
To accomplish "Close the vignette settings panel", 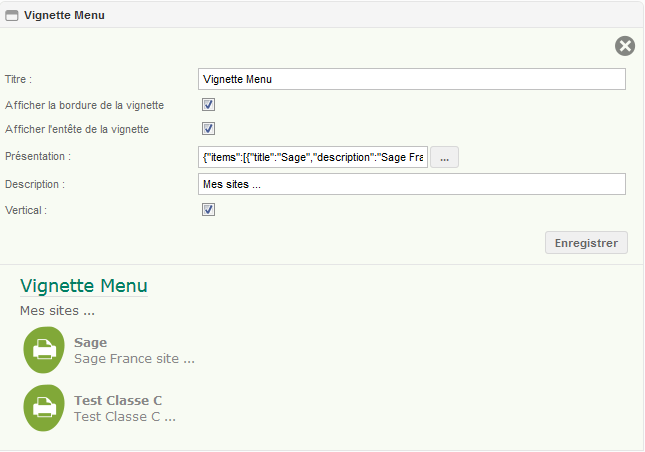I will (625, 46).
